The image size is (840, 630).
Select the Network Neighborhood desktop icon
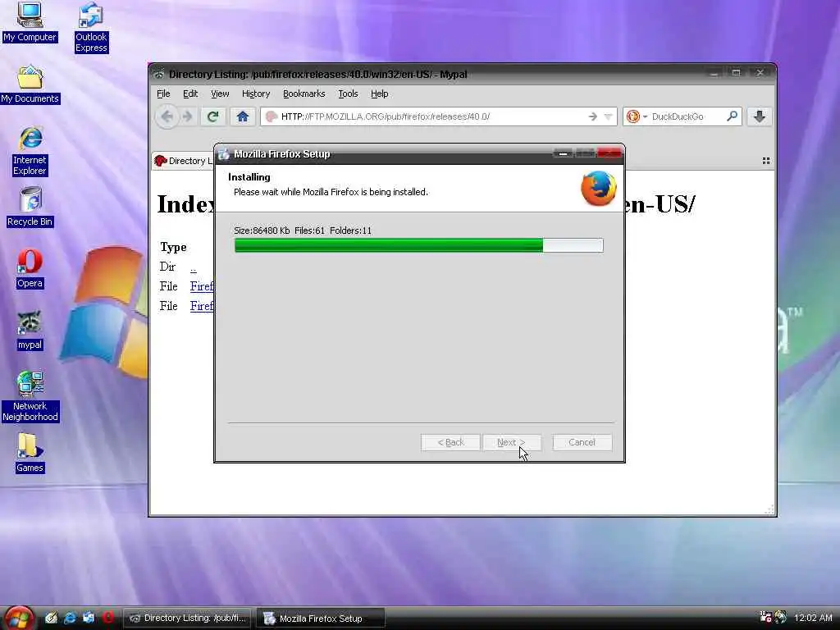click(x=30, y=396)
